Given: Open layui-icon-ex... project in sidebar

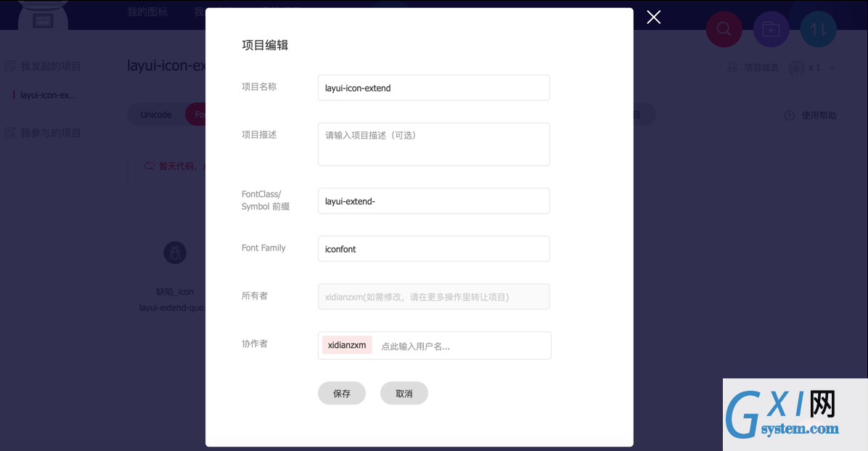Looking at the screenshot, I should 48,94.
